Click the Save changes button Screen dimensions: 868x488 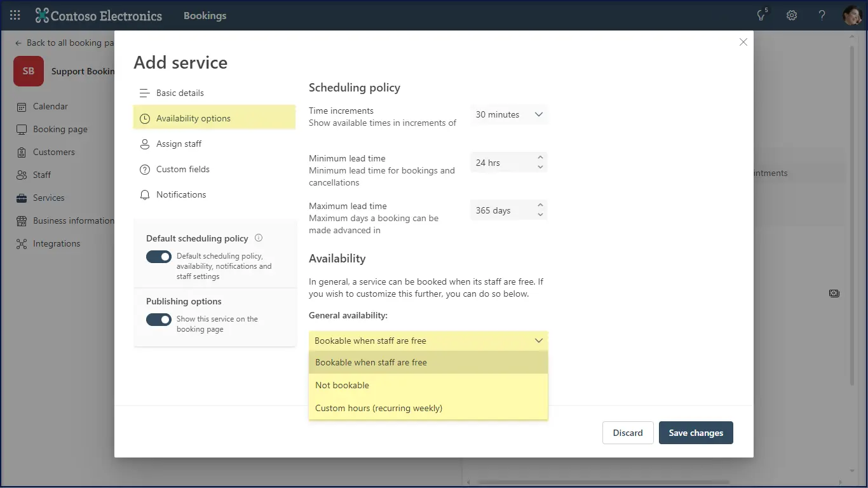tap(696, 433)
